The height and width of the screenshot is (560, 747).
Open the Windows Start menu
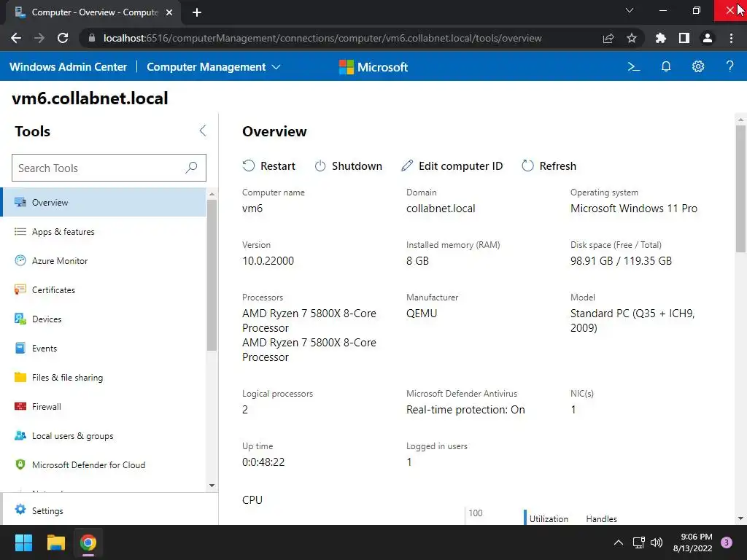pos(23,542)
